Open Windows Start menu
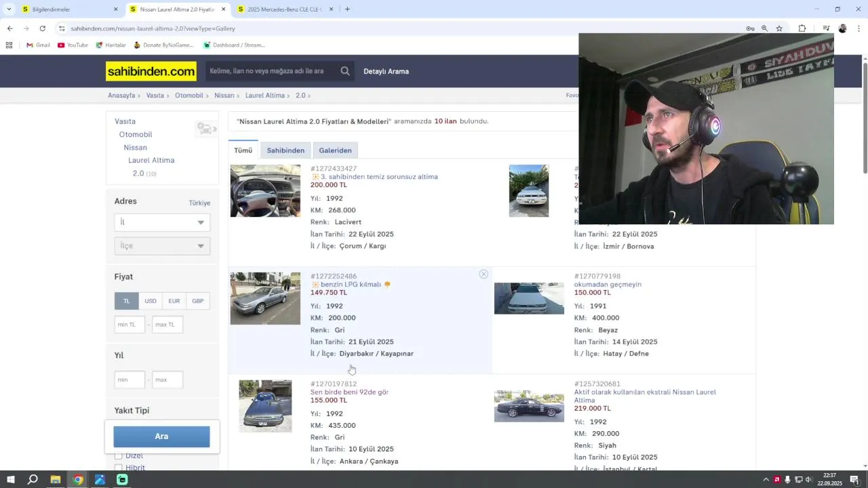 point(10,480)
